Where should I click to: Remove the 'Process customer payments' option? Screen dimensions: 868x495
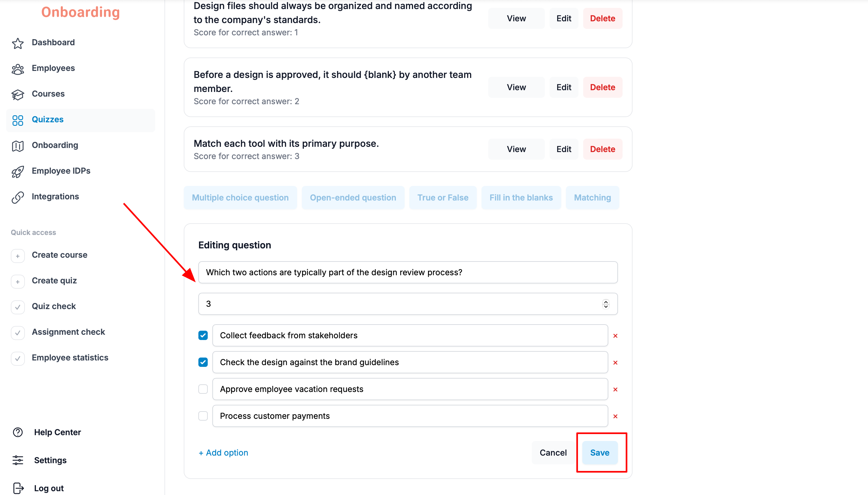(615, 416)
